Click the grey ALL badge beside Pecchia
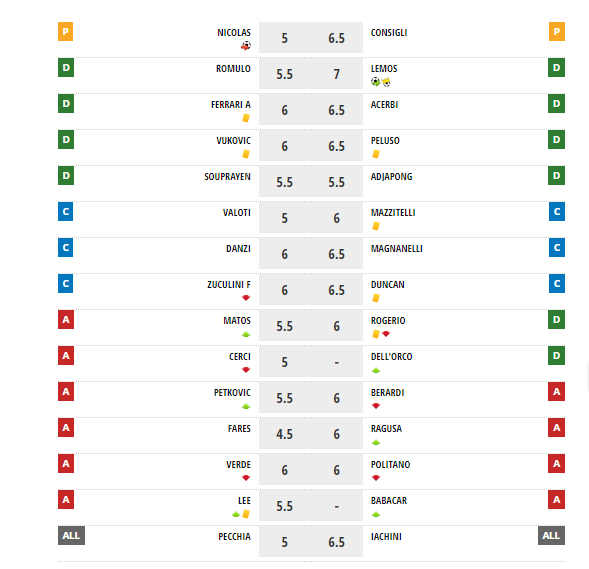 71,535
